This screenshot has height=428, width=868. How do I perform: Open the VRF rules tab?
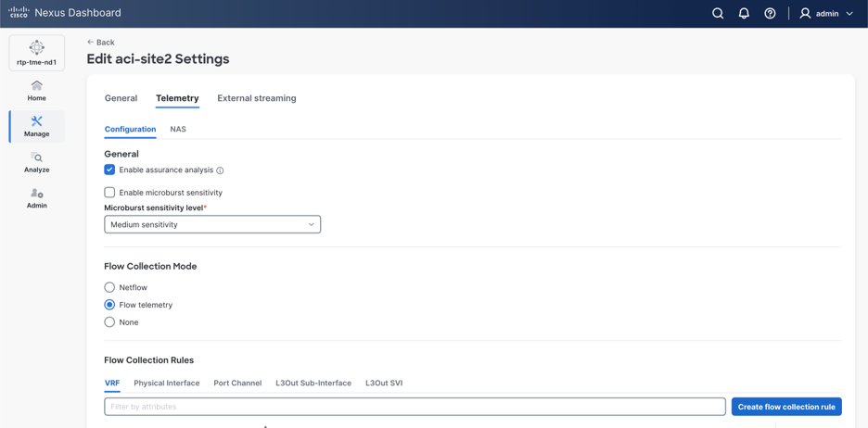click(x=112, y=383)
